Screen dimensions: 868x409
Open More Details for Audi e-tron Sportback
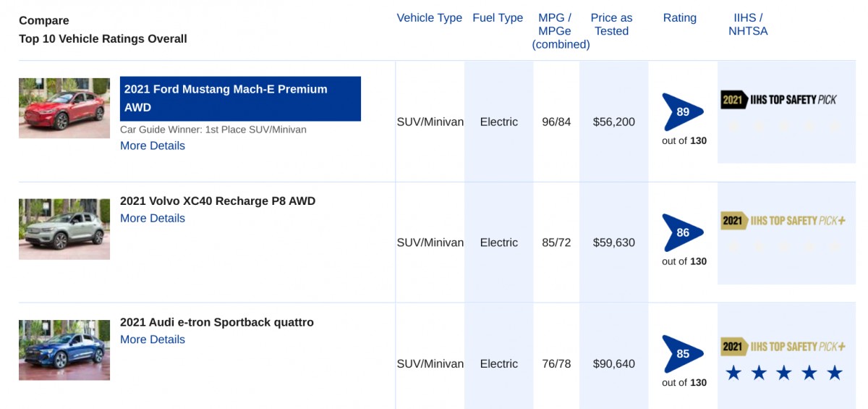153,340
